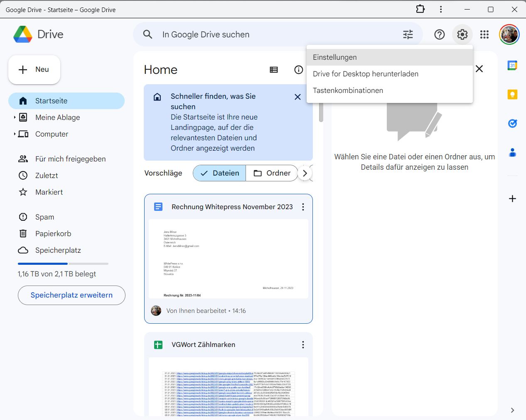The width and height of the screenshot is (526, 420).
Task: Open Contacts side panel
Action: click(512, 153)
